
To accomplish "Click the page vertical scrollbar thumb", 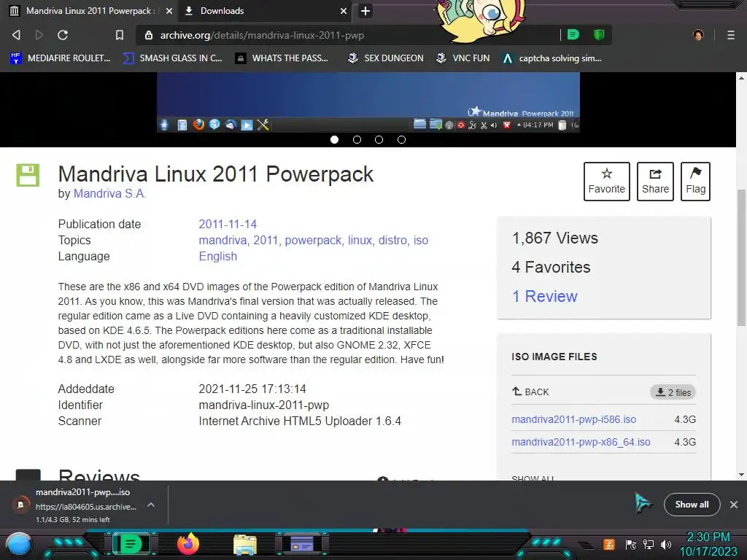I will click(741, 257).
